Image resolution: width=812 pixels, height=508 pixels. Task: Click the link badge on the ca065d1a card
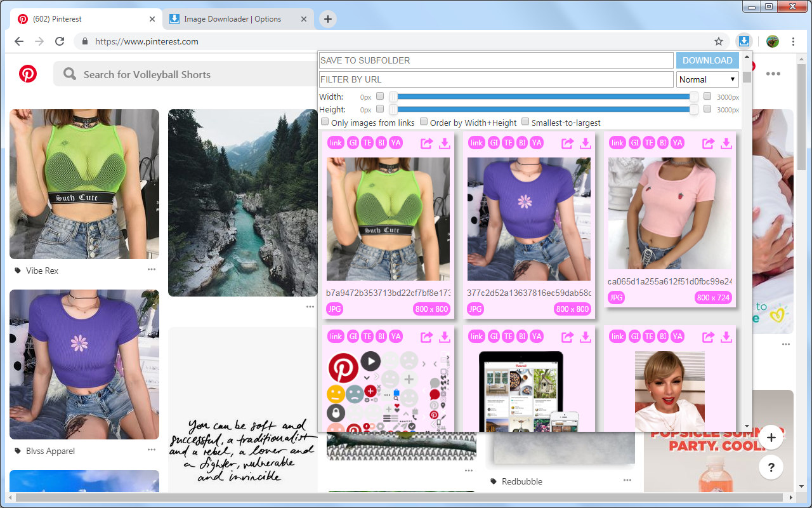tap(618, 143)
